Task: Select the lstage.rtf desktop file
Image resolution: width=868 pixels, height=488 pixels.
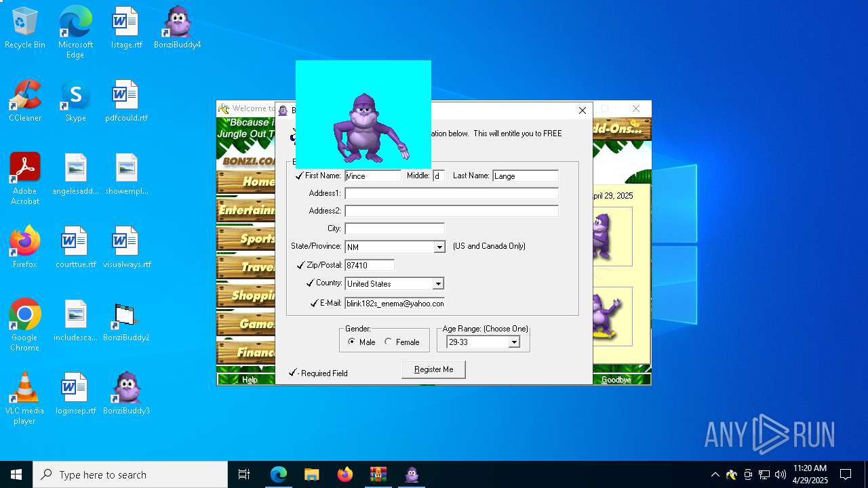Action: (126, 28)
